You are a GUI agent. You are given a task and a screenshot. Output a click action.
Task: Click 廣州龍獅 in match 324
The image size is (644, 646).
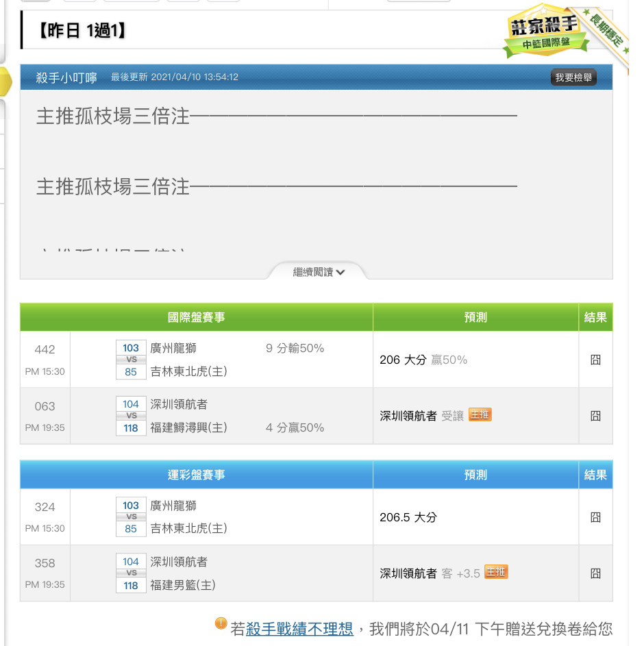(173, 506)
